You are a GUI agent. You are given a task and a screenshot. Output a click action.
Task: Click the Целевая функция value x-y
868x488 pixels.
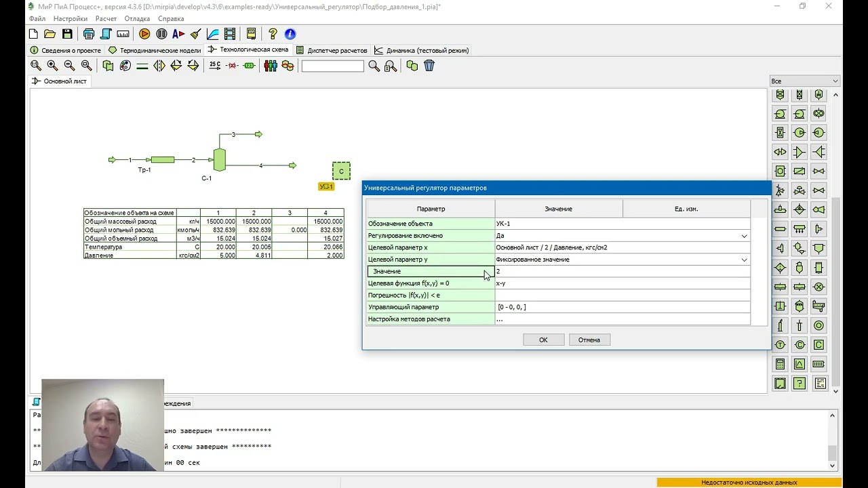pyautogui.click(x=623, y=283)
